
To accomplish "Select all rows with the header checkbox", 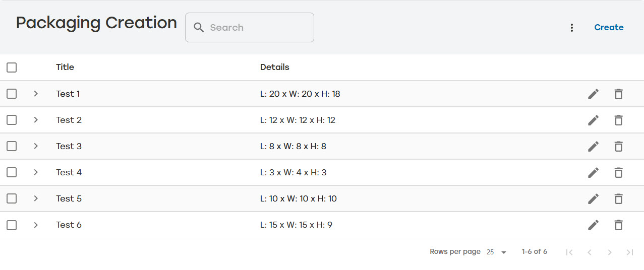I will (x=12, y=67).
